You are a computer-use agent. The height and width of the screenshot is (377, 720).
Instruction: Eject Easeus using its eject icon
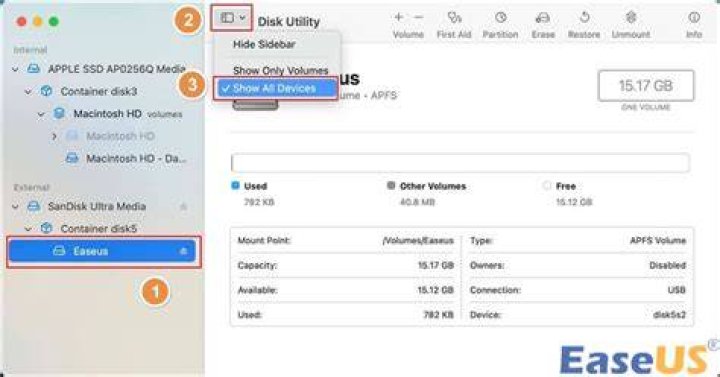pyautogui.click(x=183, y=251)
